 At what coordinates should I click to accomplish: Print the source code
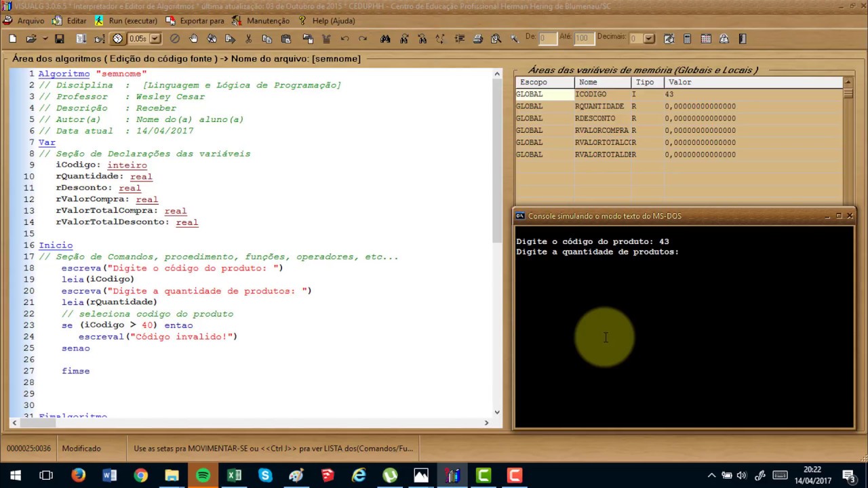pos(477,39)
